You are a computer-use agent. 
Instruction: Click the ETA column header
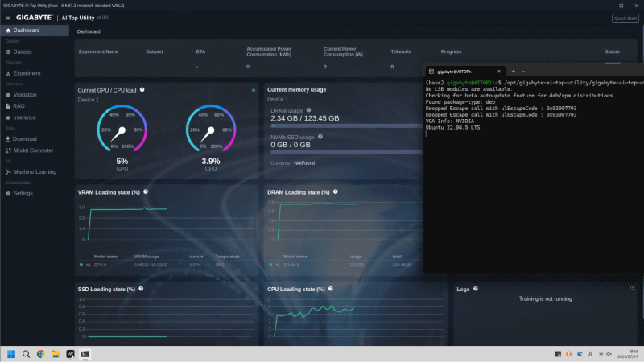[200, 51]
